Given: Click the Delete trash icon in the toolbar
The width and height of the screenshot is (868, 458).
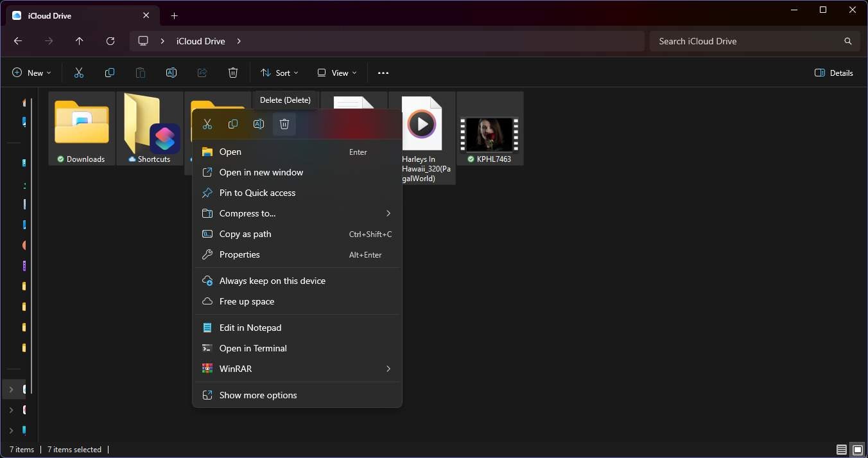Looking at the screenshot, I should tap(233, 73).
